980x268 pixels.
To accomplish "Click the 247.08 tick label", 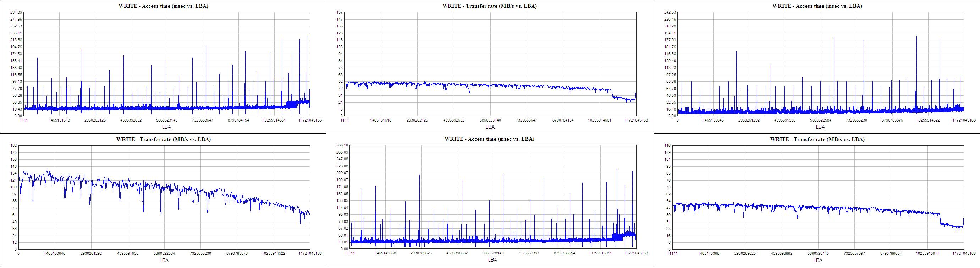I will (x=342, y=159).
